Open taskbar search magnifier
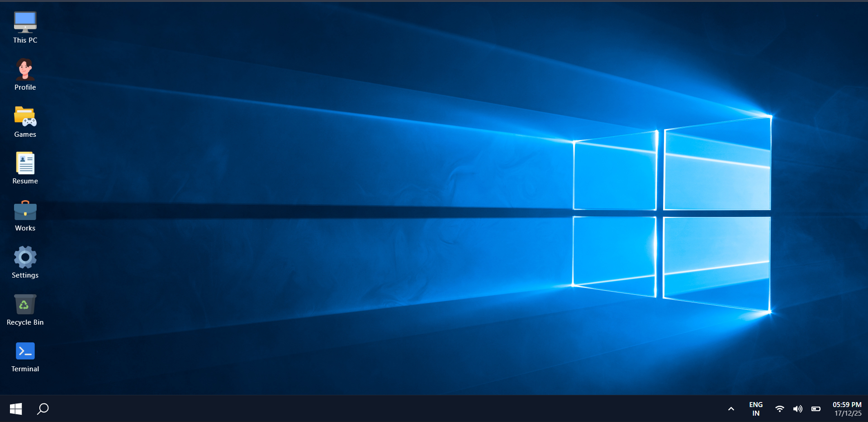Viewport: 868px width, 422px height. coord(43,409)
